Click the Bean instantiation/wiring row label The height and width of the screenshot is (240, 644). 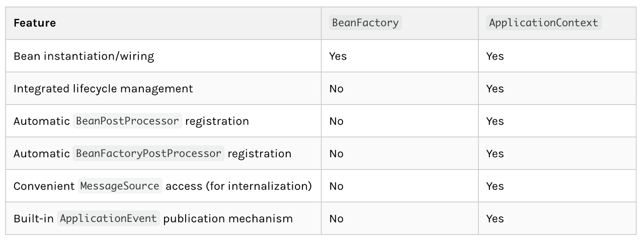pos(84,56)
